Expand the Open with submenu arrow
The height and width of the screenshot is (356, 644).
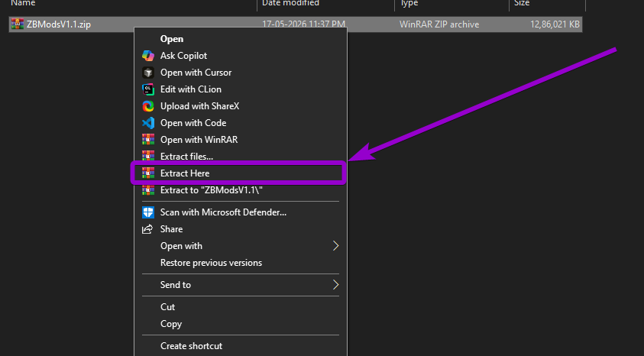tap(335, 246)
